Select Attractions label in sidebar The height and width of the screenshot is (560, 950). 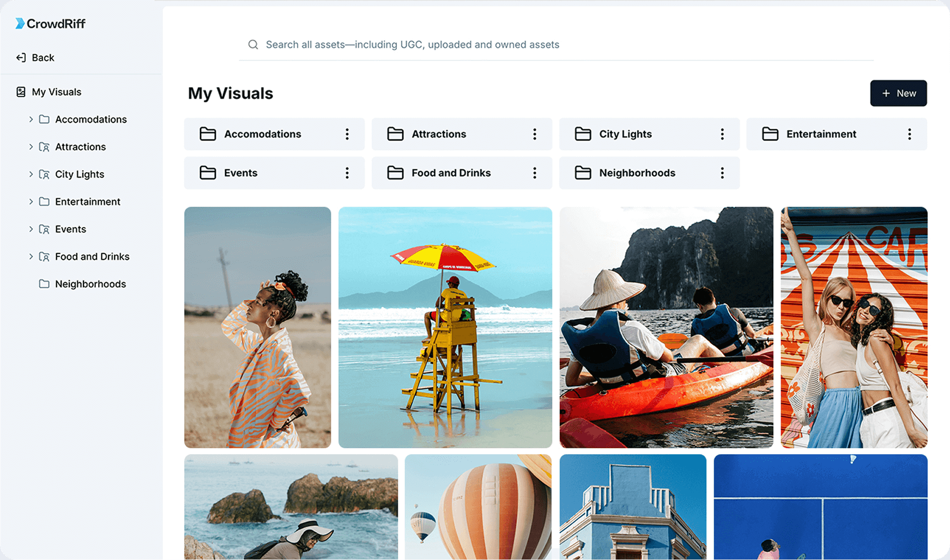tap(81, 147)
